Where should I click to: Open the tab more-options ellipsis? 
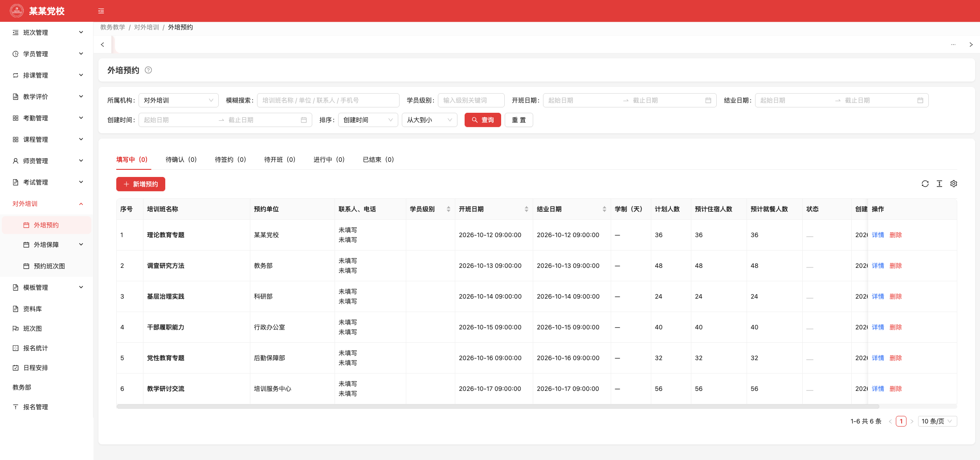point(953,45)
